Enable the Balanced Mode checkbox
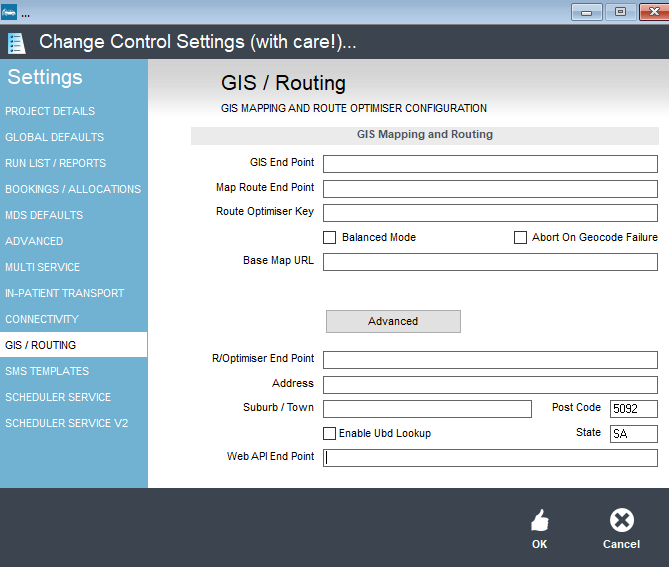 click(x=329, y=238)
